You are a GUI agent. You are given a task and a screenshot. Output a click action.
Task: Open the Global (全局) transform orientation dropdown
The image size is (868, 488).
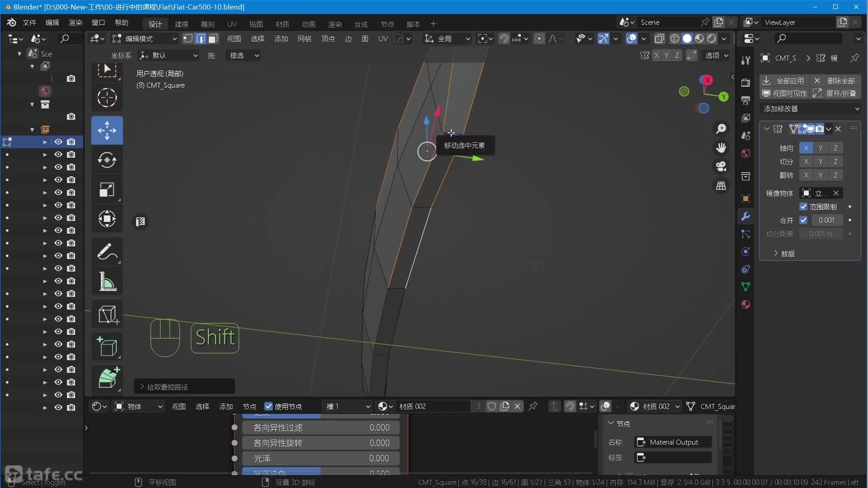tap(448, 39)
